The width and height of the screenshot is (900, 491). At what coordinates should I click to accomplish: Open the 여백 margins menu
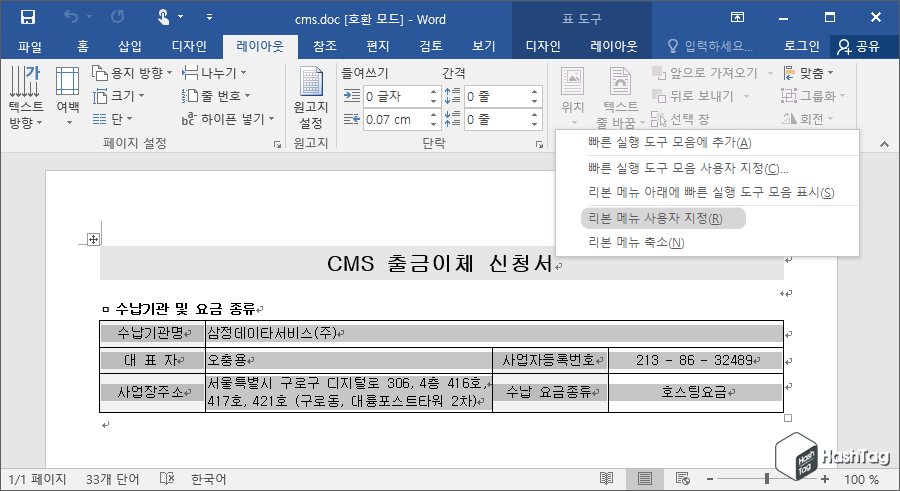(68, 96)
